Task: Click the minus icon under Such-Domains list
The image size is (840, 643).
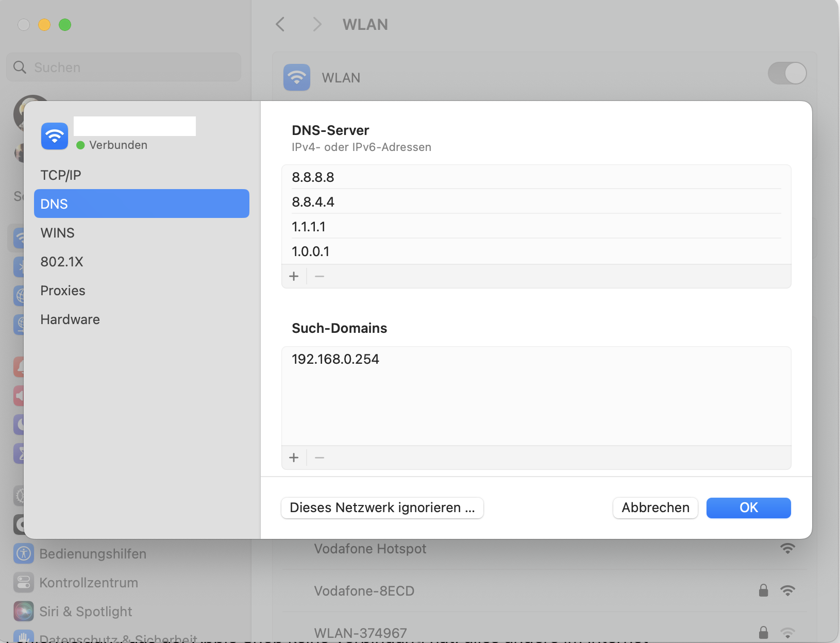Action: pyautogui.click(x=320, y=458)
